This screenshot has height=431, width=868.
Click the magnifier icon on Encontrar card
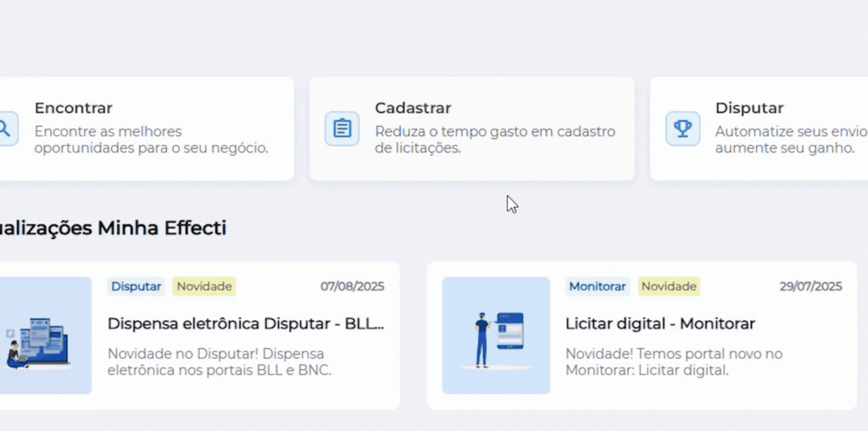(x=5, y=129)
